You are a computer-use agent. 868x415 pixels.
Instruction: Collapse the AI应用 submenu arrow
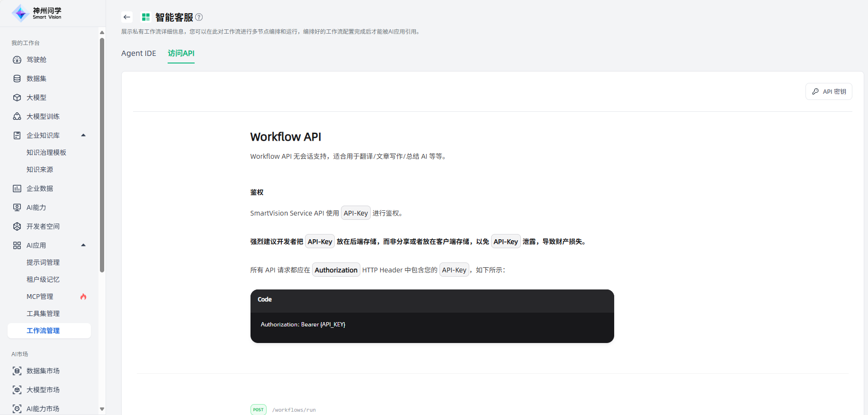(x=83, y=245)
